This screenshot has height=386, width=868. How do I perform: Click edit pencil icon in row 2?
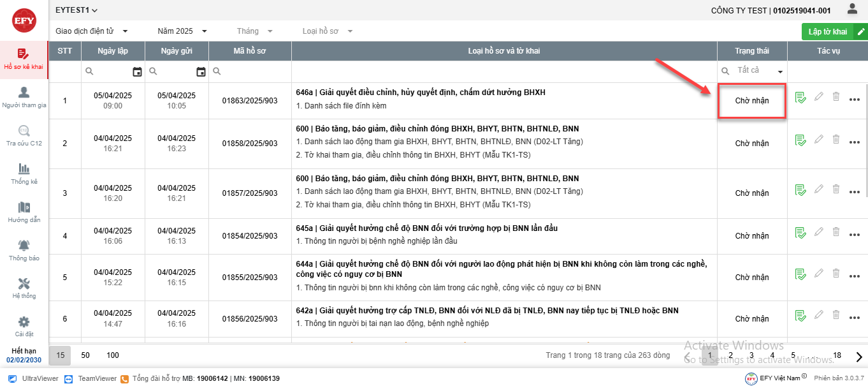[819, 140]
